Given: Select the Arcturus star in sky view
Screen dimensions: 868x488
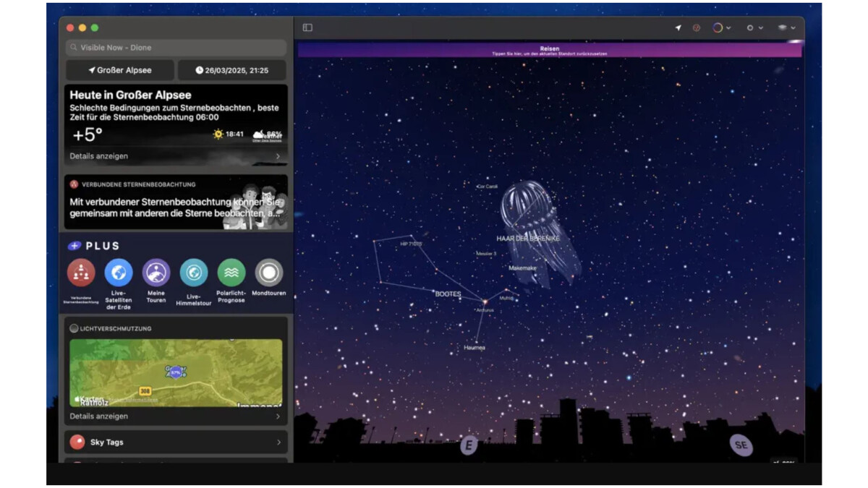Looking at the screenshot, I should coord(485,301).
